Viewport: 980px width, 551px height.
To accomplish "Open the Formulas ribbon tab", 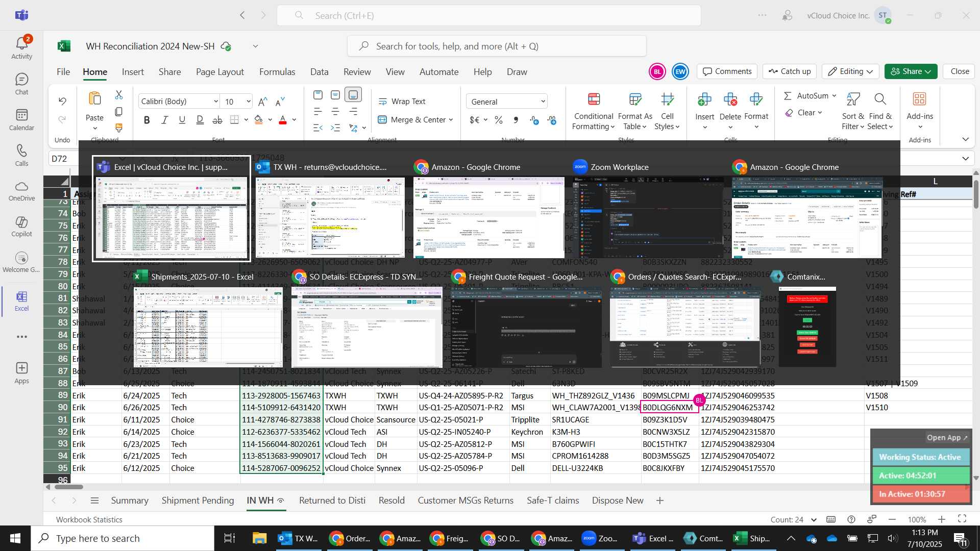I will tap(277, 72).
